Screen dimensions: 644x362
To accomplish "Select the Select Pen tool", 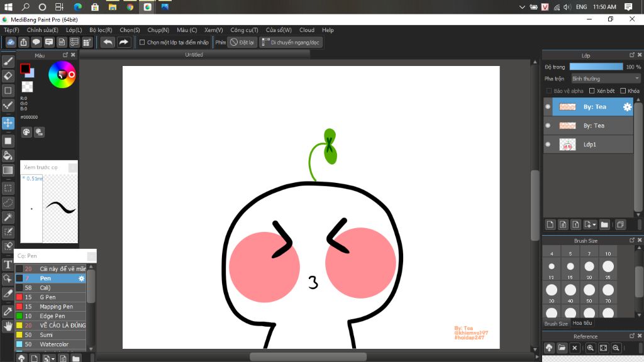I will (8, 232).
